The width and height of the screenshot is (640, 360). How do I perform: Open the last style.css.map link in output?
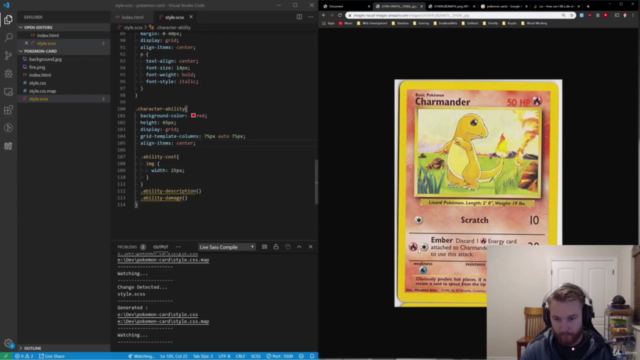point(163,321)
